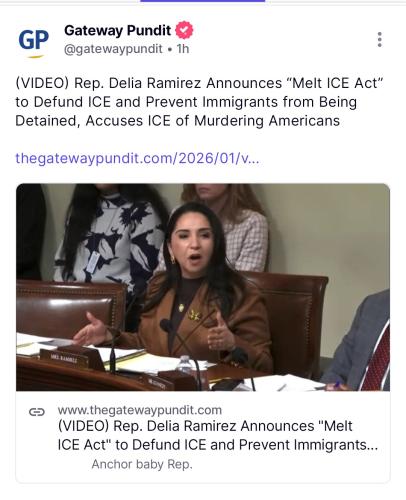The width and height of the screenshot is (406, 500).
Task: Click the pink verified badge icon
Action: pyautogui.click(x=184, y=30)
